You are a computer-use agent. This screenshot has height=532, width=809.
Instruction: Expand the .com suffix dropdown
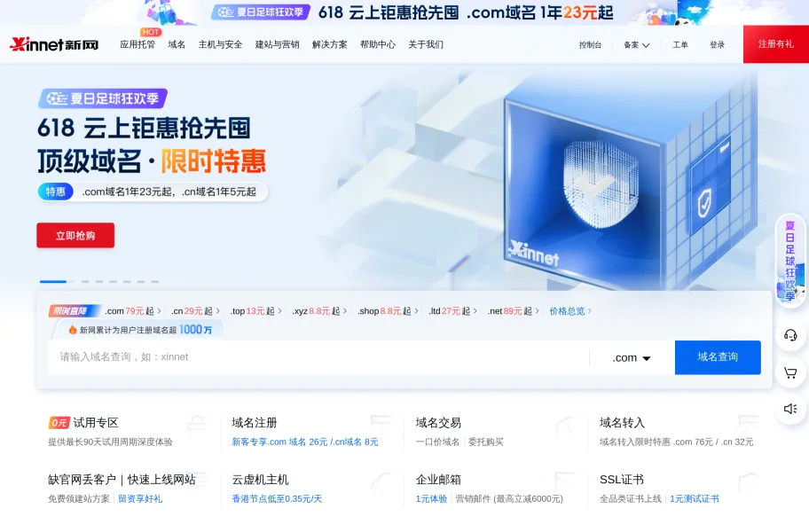point(632,357)
